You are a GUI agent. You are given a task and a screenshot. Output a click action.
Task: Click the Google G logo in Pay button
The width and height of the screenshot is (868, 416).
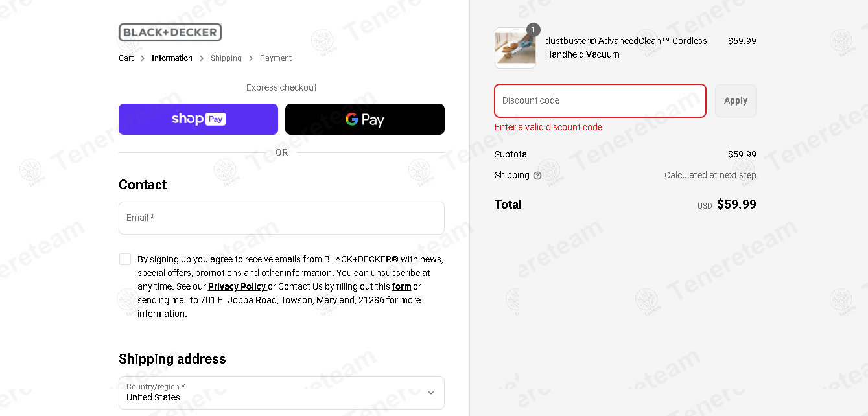(352, 119)
